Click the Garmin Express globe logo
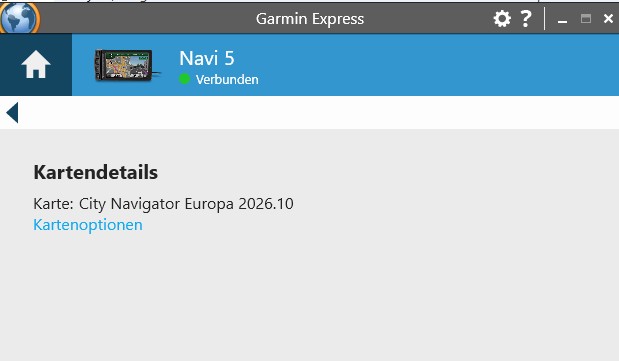The width and height of the screenshot is (619, 361). pyautogui.click(x=19, y=18)
